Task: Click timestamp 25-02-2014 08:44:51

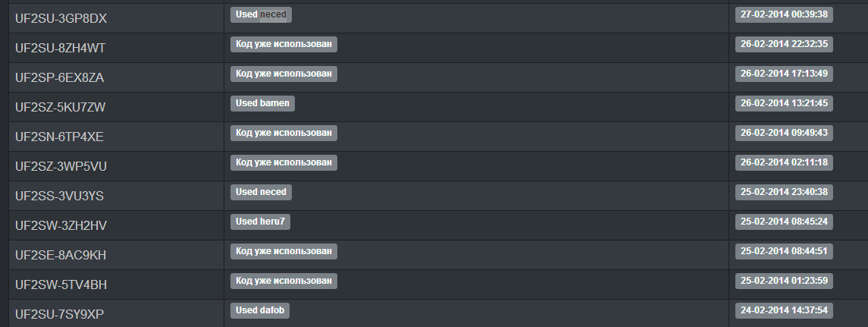Action: (784, 252)
